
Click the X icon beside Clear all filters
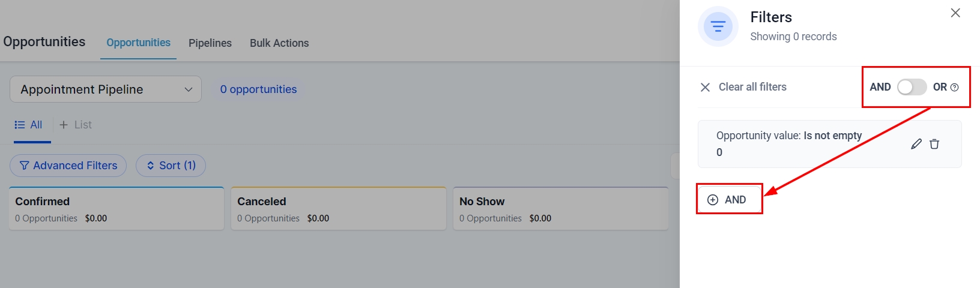point(705,88)
